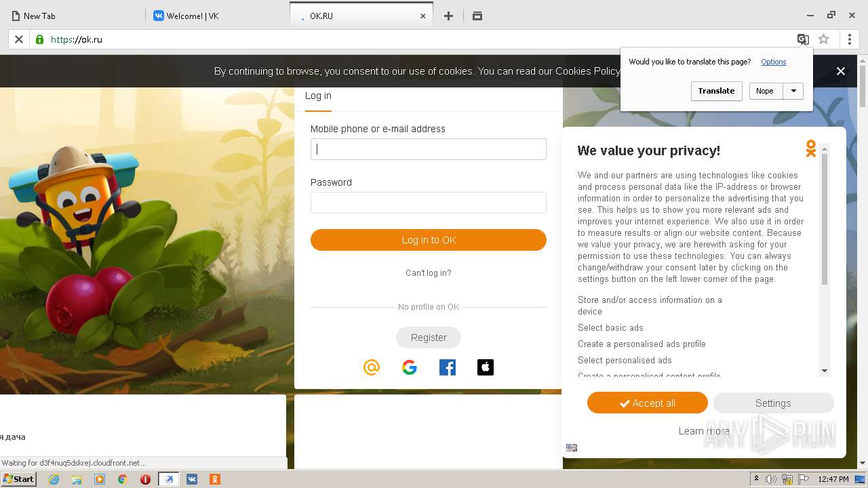Image resolution: width=868 pixels, height=488 pixels.
Task: Click the Can't log in? link
Action: (429, 273)
